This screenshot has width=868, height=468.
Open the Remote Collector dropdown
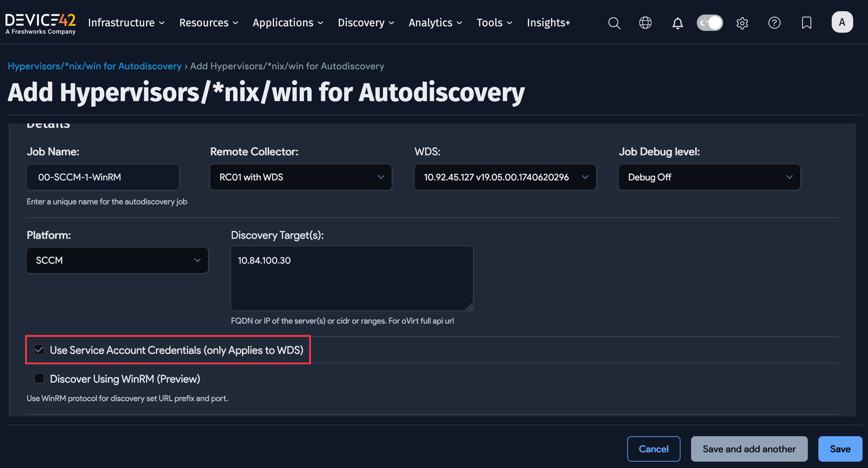(301, 177)
